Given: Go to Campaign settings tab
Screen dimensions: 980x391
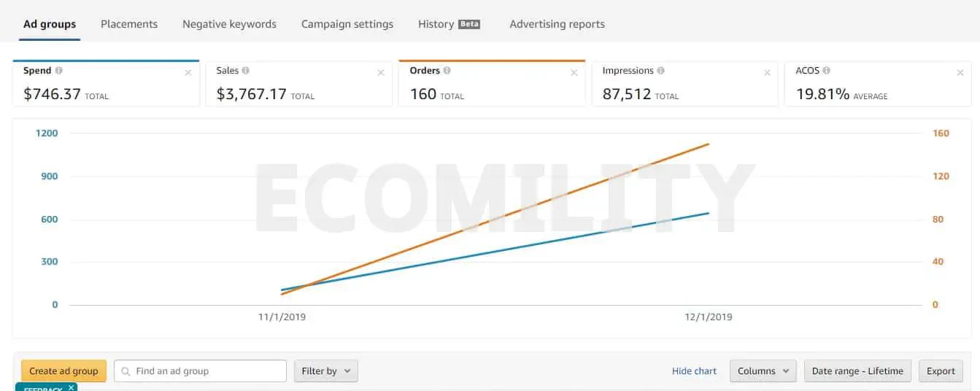Looking at the screenshot, I should click(x=347, y=24).
